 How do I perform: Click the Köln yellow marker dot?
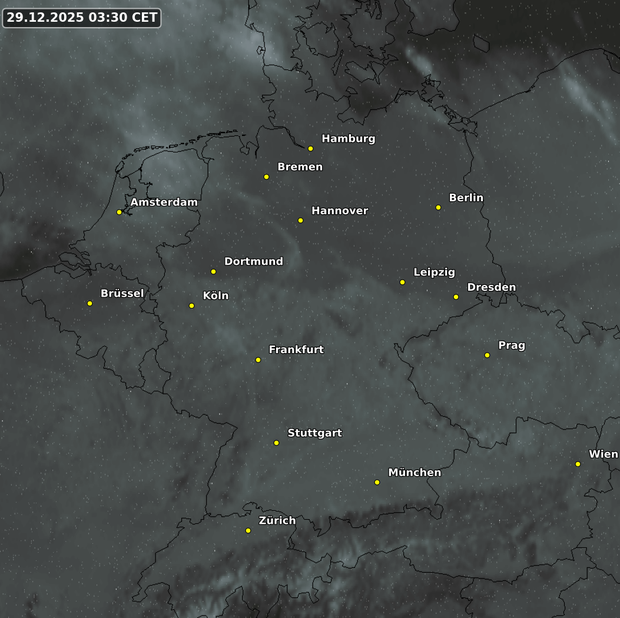click(x=192, y=306)
